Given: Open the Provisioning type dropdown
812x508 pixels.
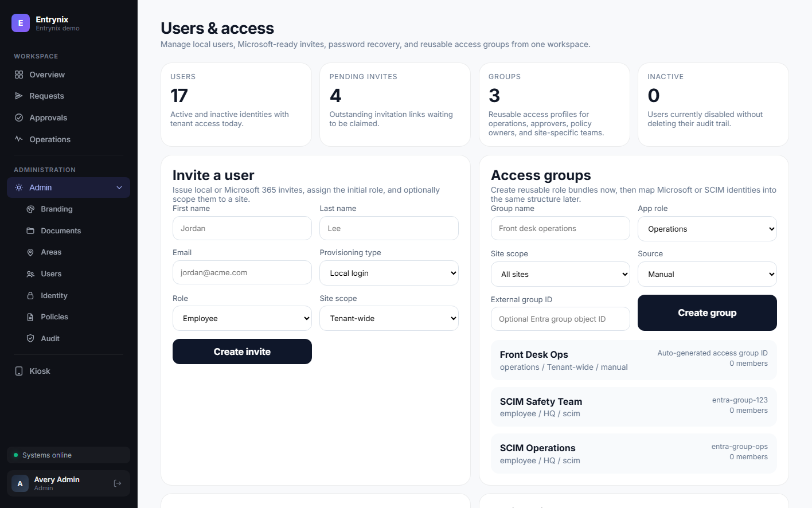Looking at the screenshot, I should click(x=389, y=273).
